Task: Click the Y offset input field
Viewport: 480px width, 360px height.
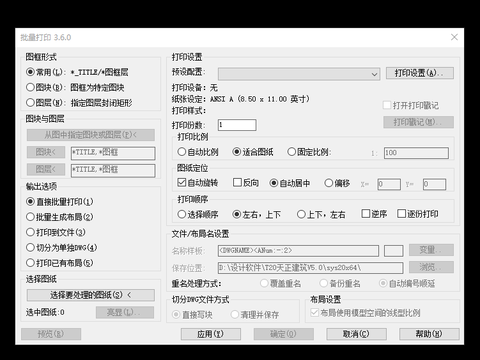Action: click(x=434, y=184)
